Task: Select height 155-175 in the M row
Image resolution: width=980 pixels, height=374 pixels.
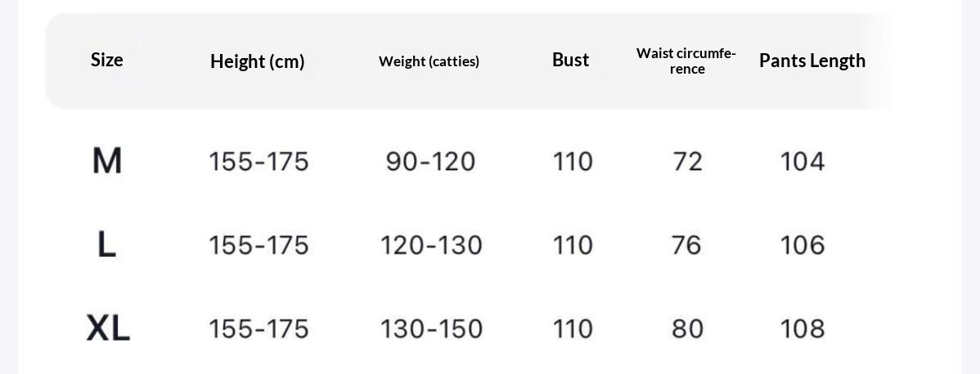Action: [x=258, y=161]
